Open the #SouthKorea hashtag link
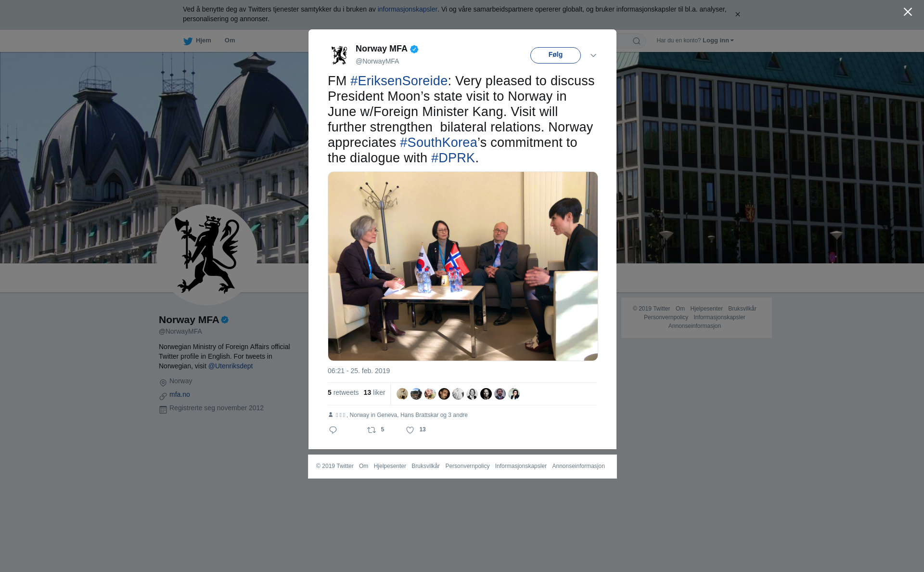924x572 pixels. tap(438, 143)
